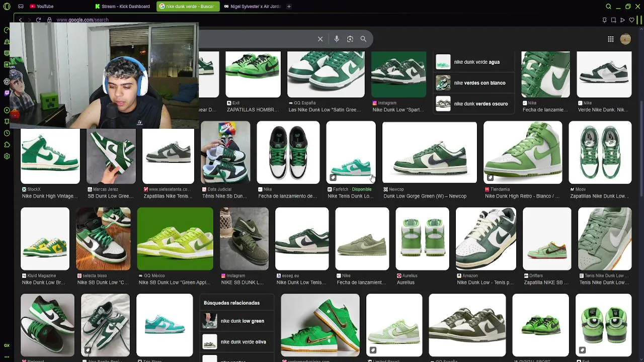Open Exit ZAPATILLAS HOMBRE neon green image
The height and width of the screenshot is (362, 644).
(253, 74)
